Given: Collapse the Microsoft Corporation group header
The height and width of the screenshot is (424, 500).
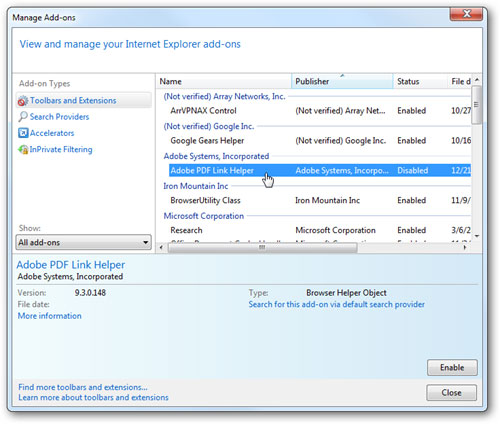Looking at the screenshot, I should 203,216.
